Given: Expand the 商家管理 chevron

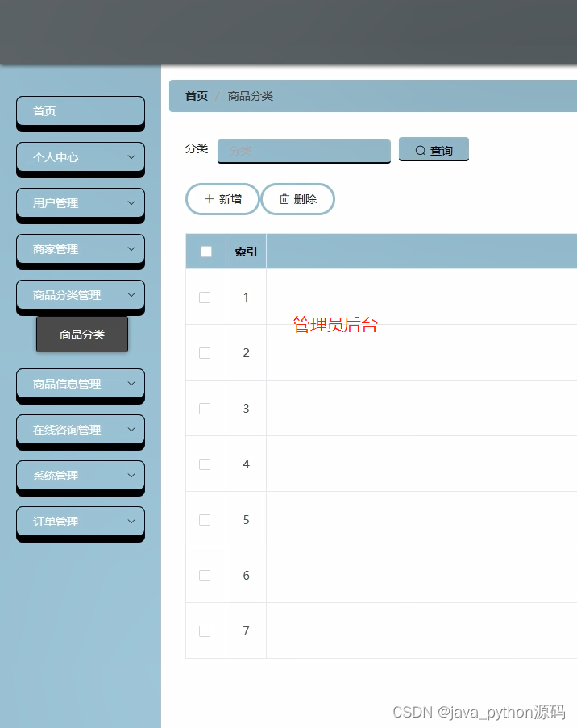Looking at the screenshot, I should (x=131, y=249).
